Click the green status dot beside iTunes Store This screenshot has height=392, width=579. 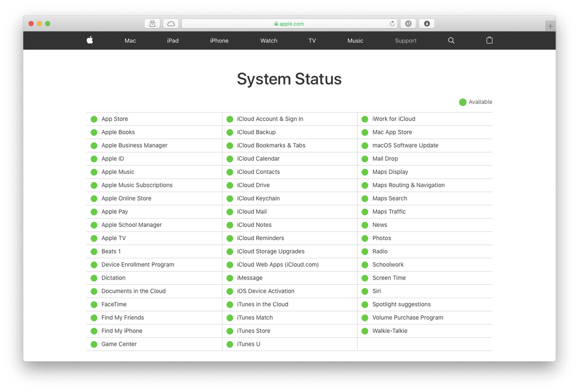pos(230,331)
